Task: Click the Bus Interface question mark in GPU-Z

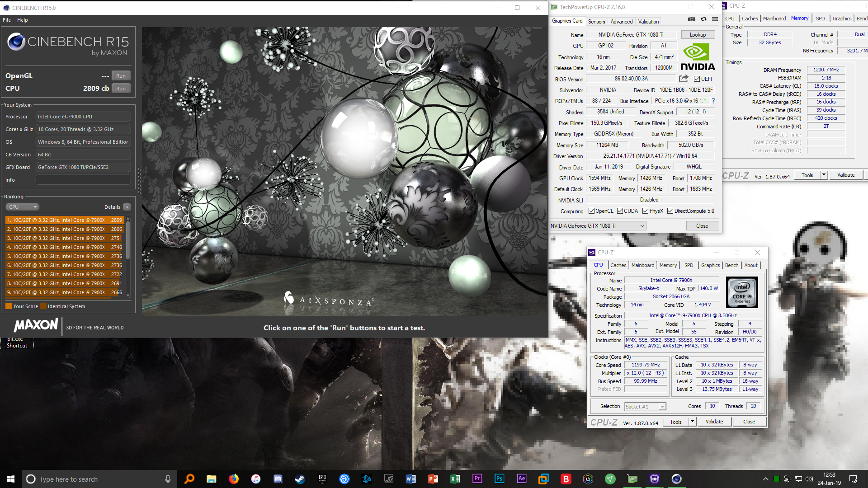Action: [x=713, y=101]
